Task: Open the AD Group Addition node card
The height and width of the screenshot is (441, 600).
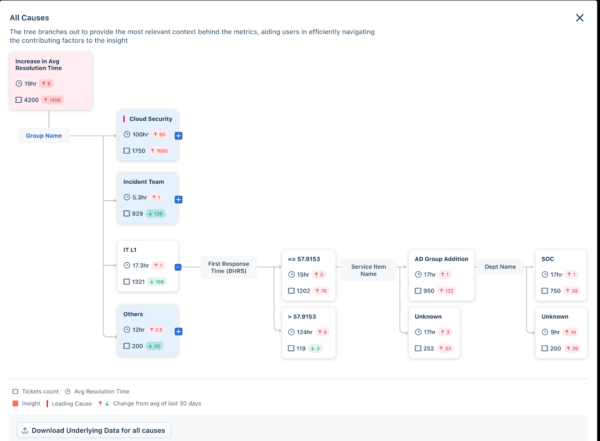Action: tap(441, 275)
